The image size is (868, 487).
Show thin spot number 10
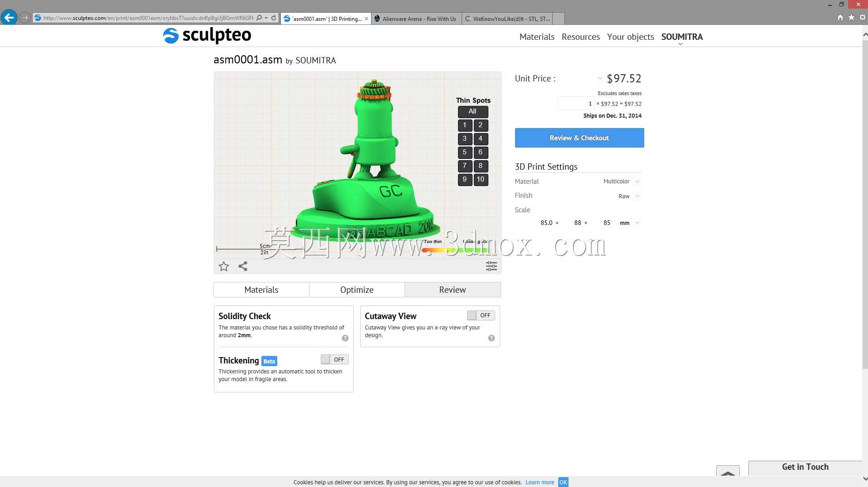pyautogui.click(x=481, y=180)
